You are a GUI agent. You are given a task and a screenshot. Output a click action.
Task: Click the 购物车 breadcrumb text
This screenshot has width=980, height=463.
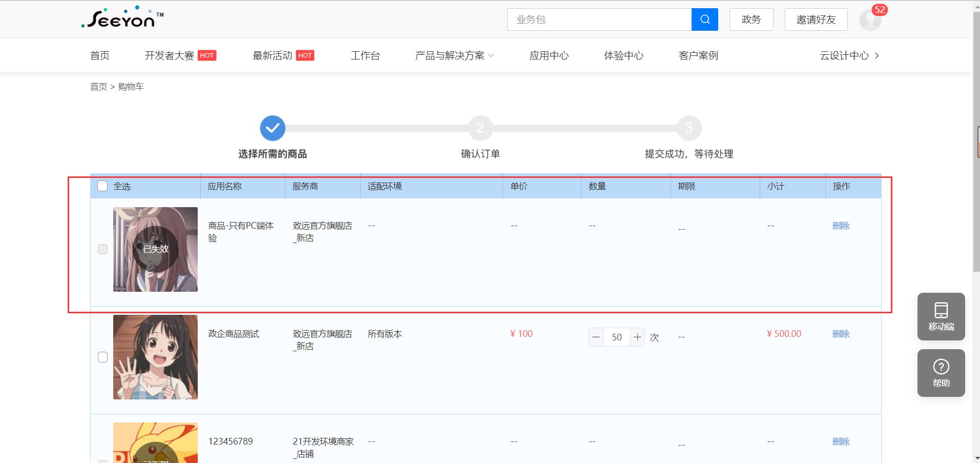131,87
